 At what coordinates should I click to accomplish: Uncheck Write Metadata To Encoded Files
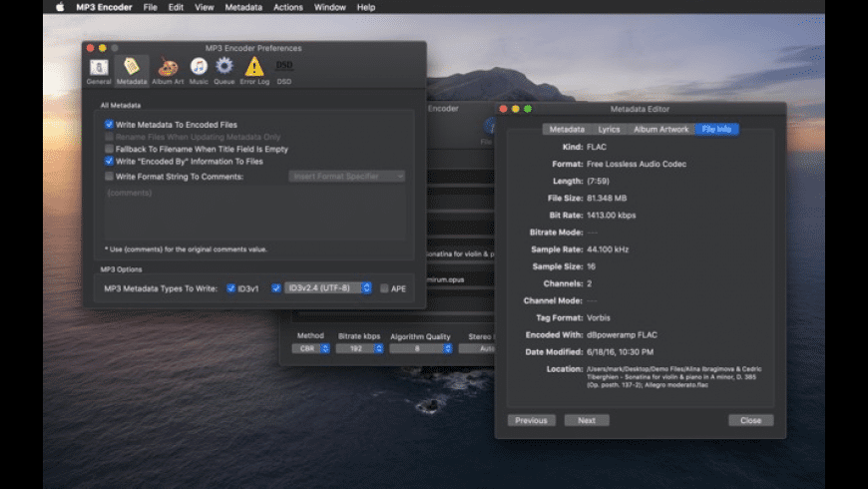pyautogui.click(x=110, y=125)
